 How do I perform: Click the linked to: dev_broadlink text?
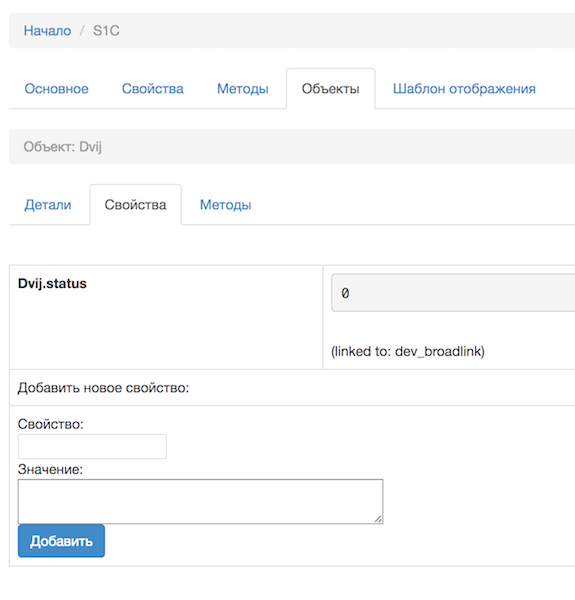pyautogui.click(x=408, y=351)
